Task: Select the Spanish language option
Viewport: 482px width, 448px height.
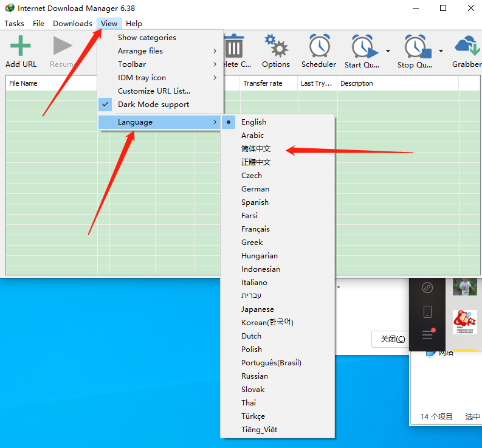Action: [x=278, y=202]
